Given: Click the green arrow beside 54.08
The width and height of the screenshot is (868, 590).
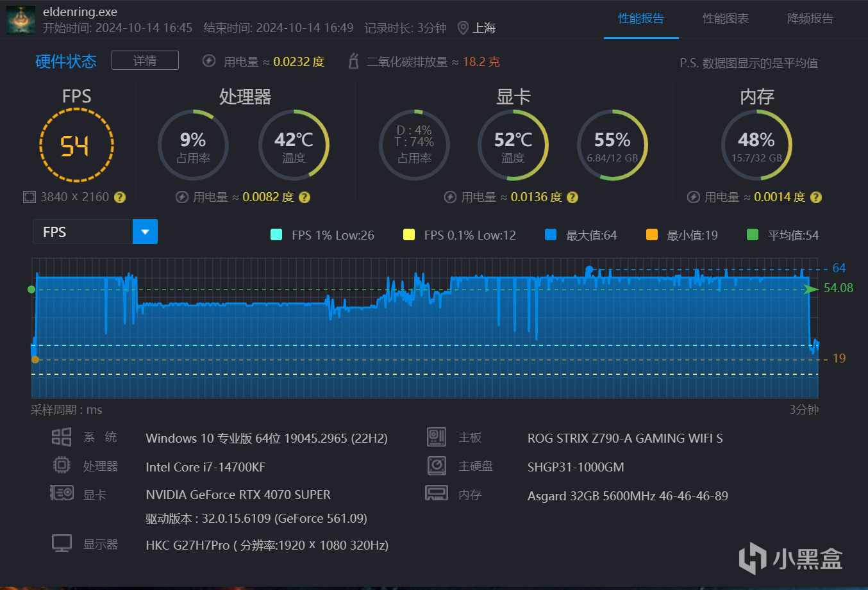Looking at the screenshot, I should [x=812, y=289].
